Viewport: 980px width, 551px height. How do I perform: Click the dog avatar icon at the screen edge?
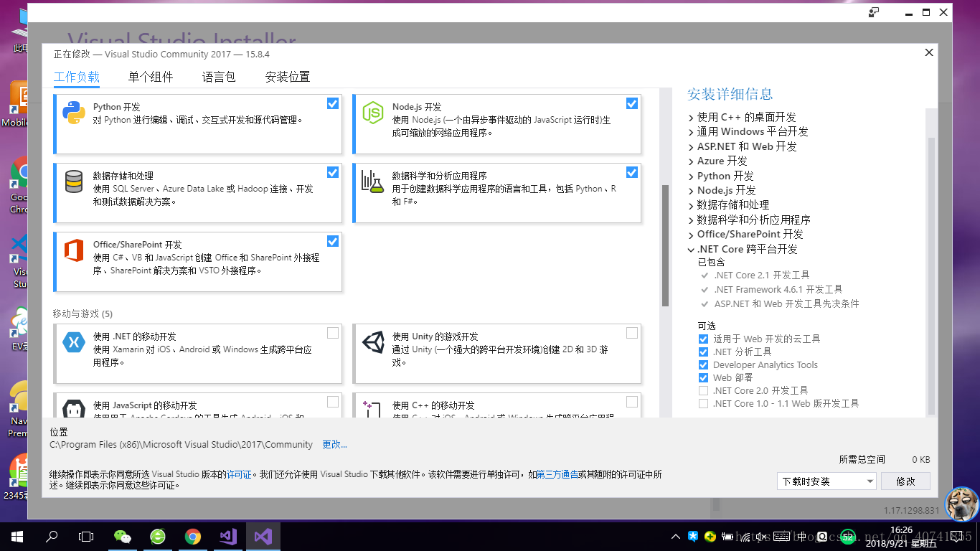pyautogui.click(x=961, y=504)
